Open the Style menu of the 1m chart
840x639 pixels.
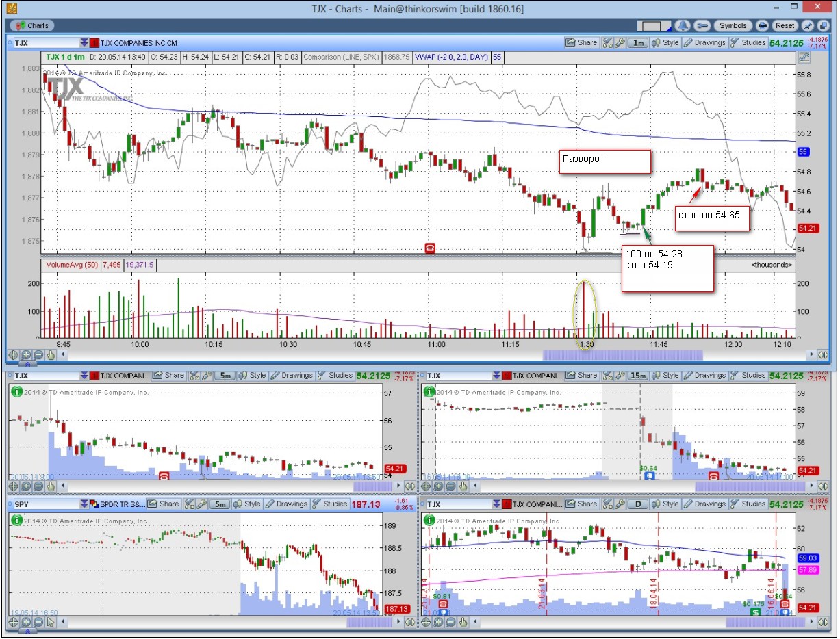pos(665,42)
